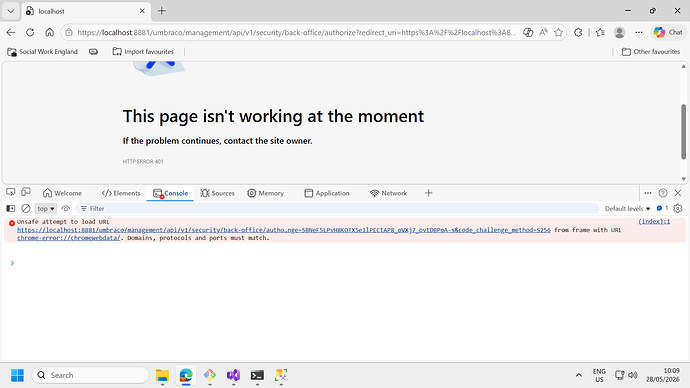Close the localhost tab
Viewport: 690px width, 388px height.
pos(142,11)
